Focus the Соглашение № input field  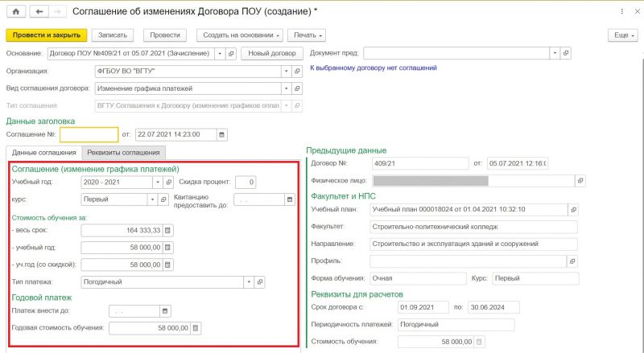click(89, 134)
